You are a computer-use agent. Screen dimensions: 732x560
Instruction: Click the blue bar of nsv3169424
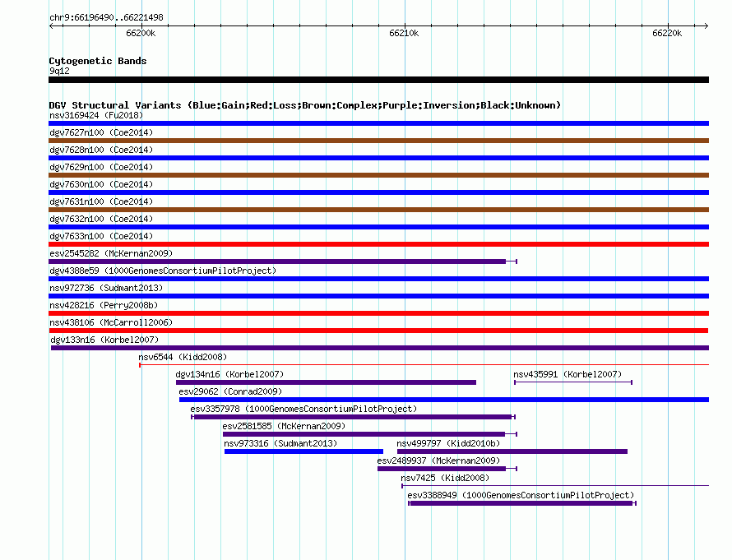pyautogui.click(x=378, y=123)
